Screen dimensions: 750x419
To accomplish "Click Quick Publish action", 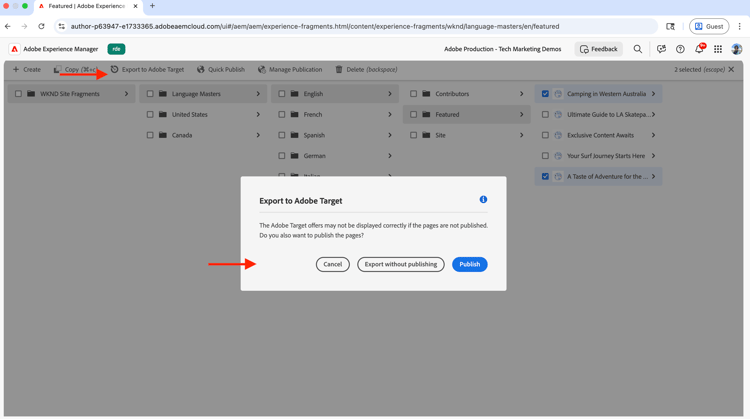I will click(221, 69).
